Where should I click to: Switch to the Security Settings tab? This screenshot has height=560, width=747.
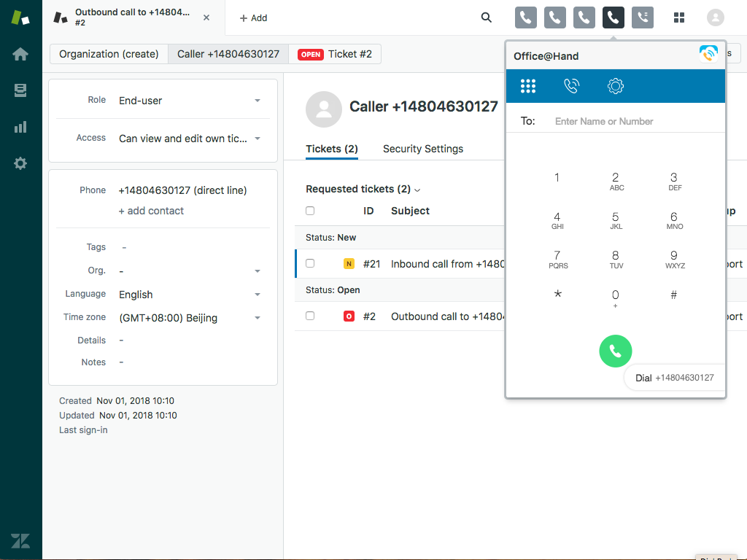(x=423, y=149)
